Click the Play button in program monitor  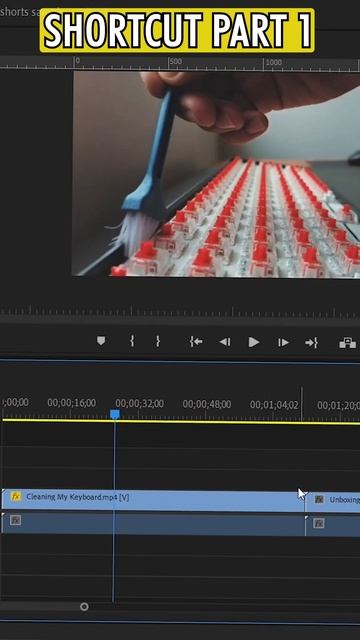pos(254,342)
